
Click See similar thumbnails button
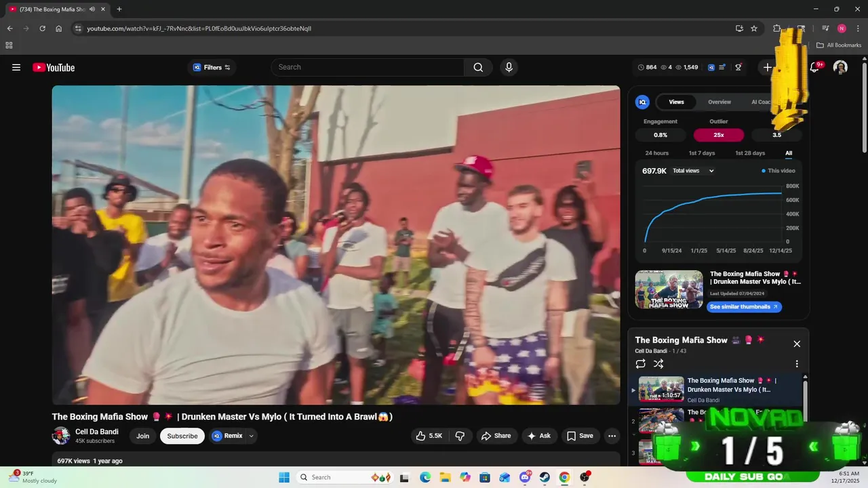(744, 306)
